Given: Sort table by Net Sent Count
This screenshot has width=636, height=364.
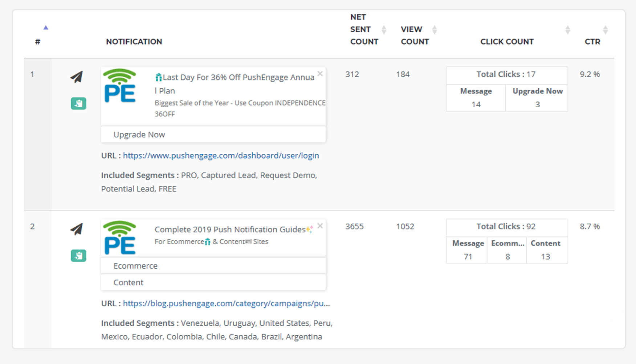Looking at the screenshot, I should click(384, 30).
